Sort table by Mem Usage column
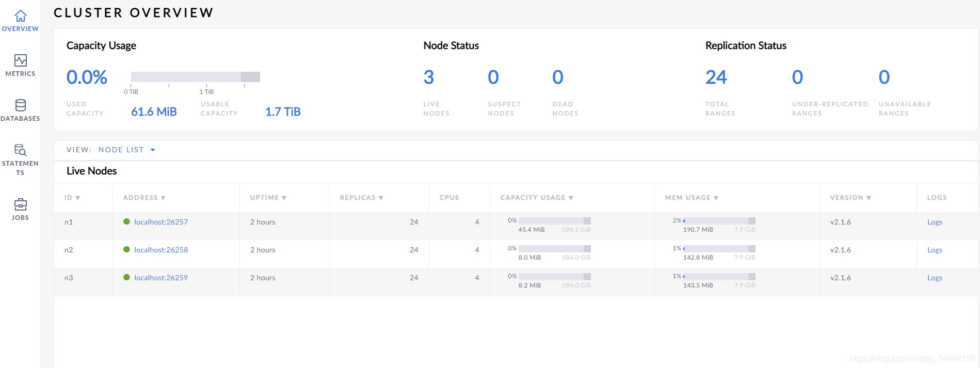Viewport: 980px width, 368px height. [692, 198]
